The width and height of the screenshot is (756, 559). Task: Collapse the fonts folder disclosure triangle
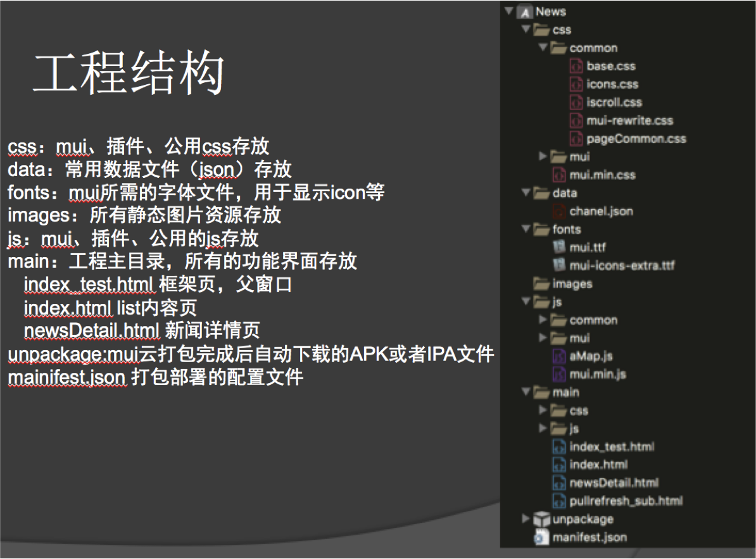click(526, 229)
